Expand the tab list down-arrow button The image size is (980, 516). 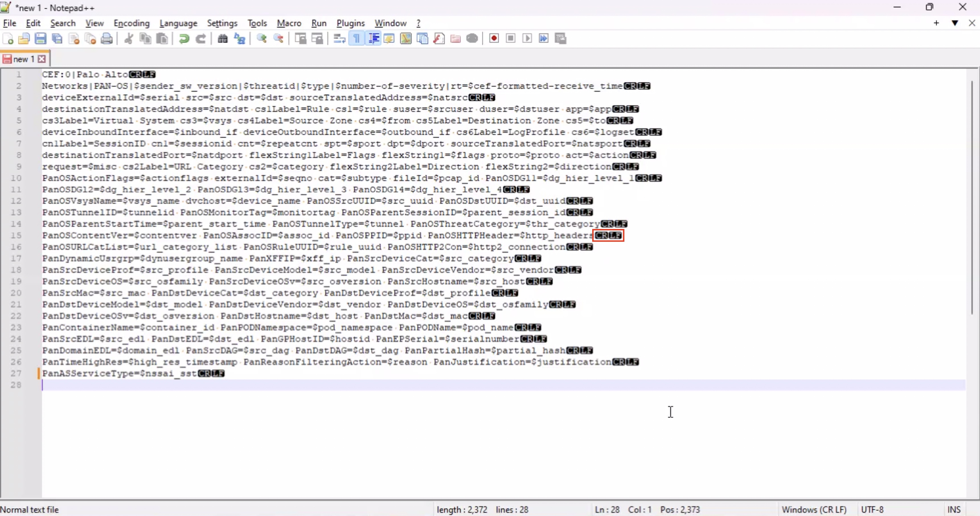954,23
